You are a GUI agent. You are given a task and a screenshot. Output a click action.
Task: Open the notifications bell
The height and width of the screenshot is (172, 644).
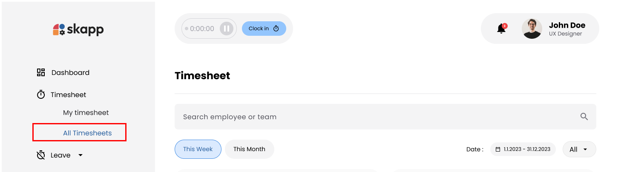coord(501,29)
